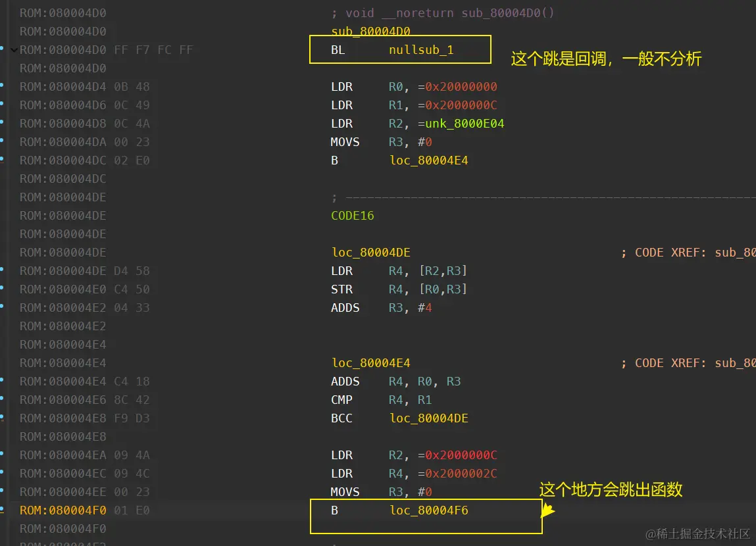Click the void __noreturn sub_80004D0() comment
This screenshot has height=546, width=756.
(x=443, y=13)
